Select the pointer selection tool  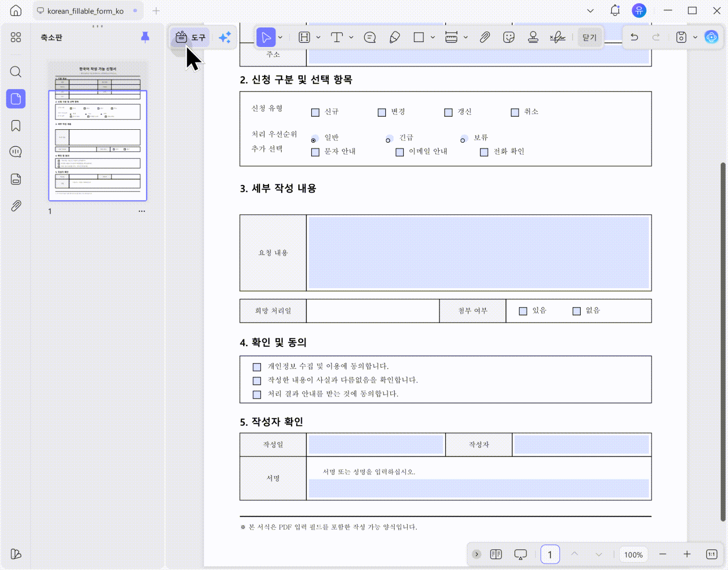(x=266, y=37)
